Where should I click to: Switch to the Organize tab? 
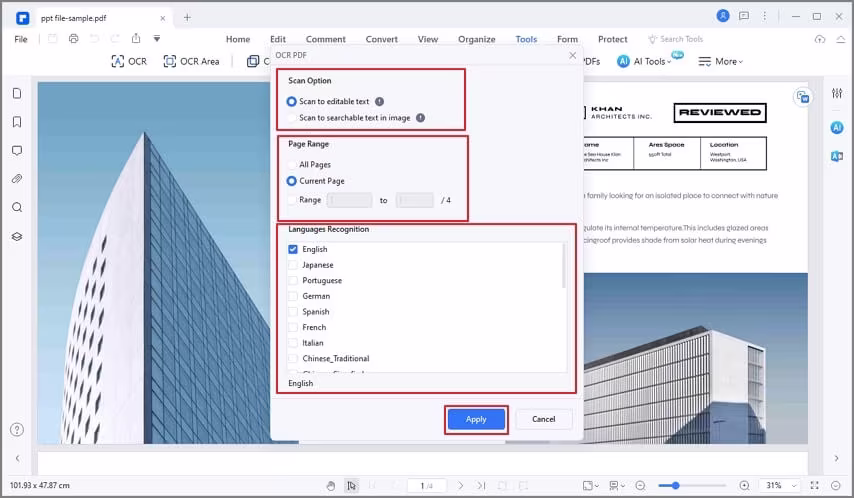pos(477,39)
